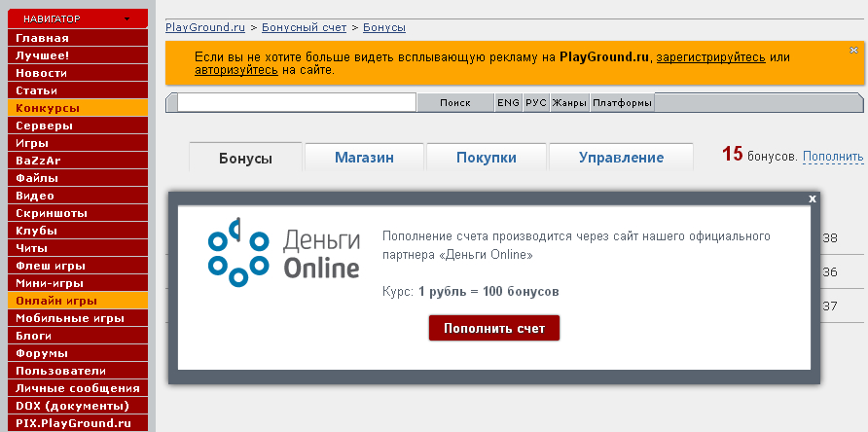Click the 15 бонусов balance text
This screenshot has width=868, height=432.
click(x=760, y=155)
